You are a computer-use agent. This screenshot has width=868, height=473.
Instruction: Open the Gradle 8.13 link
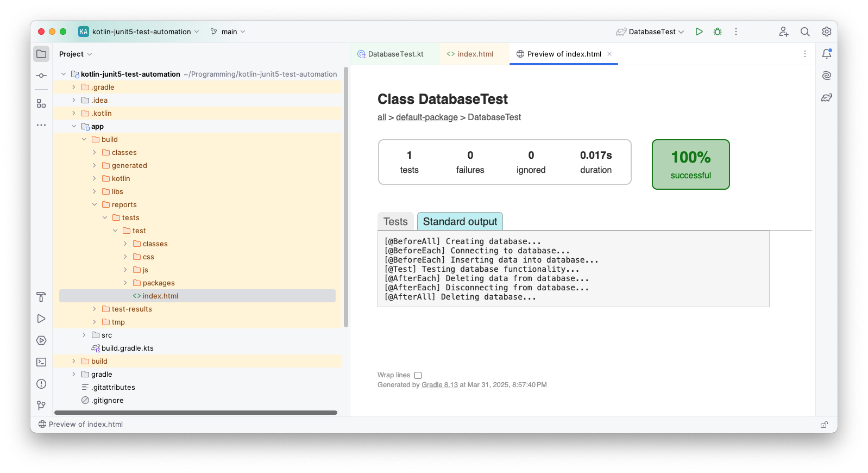439,385
